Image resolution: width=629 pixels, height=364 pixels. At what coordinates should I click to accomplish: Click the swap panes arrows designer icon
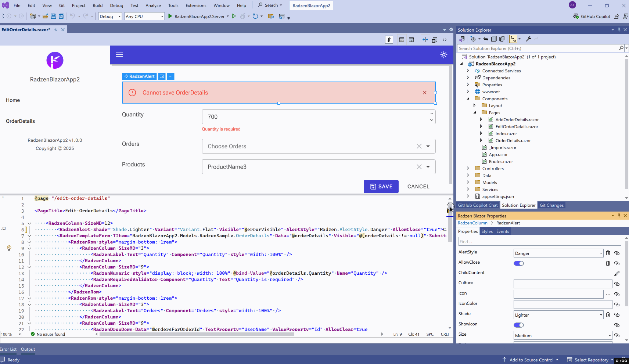pyautogui.click(x=389, y=40)
